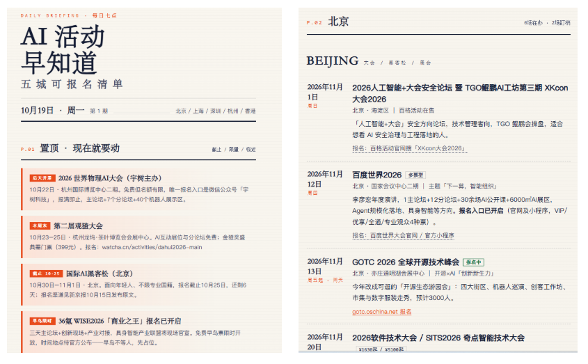588x364 pixels.
Task: Click the green 报名中 badge
Action: [x=473, y=262]
